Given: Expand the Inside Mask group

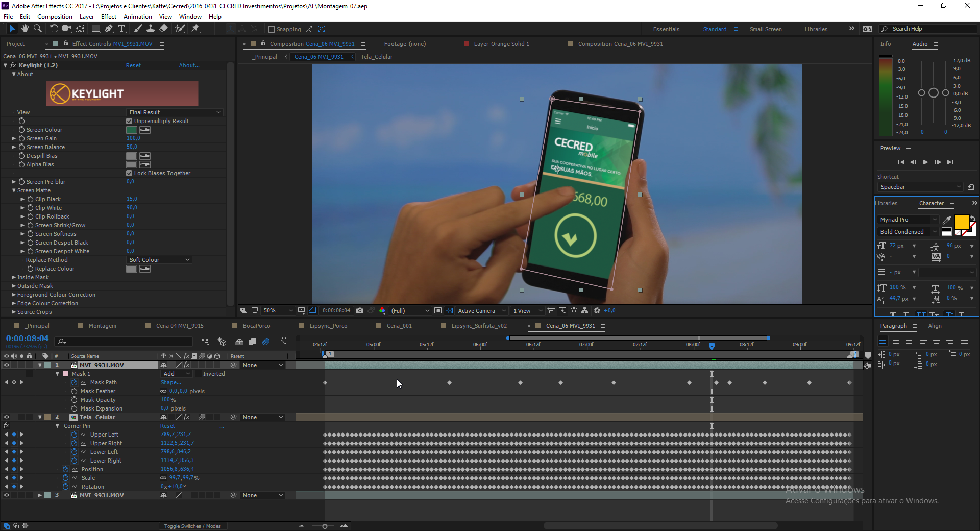Looking at the screenshot, I should pos(14,277).
